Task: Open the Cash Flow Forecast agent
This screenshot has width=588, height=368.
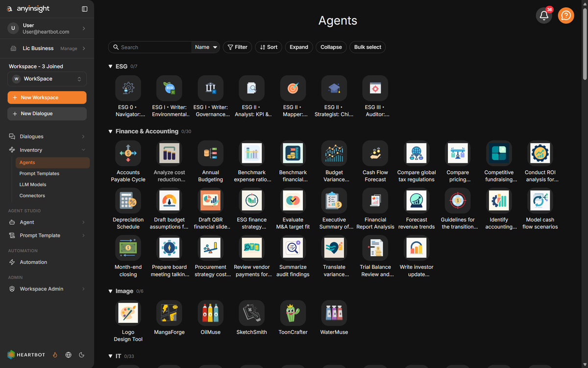Action: 375,154
